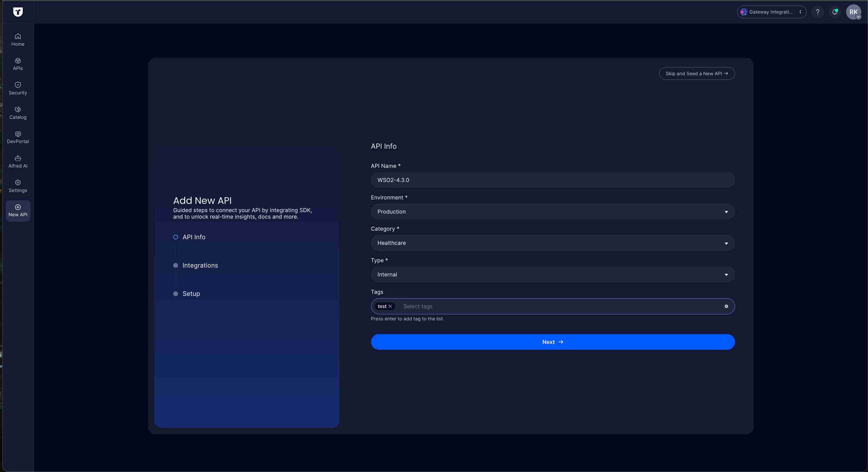Switch the Gateway Integration workspace selector
The height and width of the screenshot is (472, 868).
[x=771, y=12]
